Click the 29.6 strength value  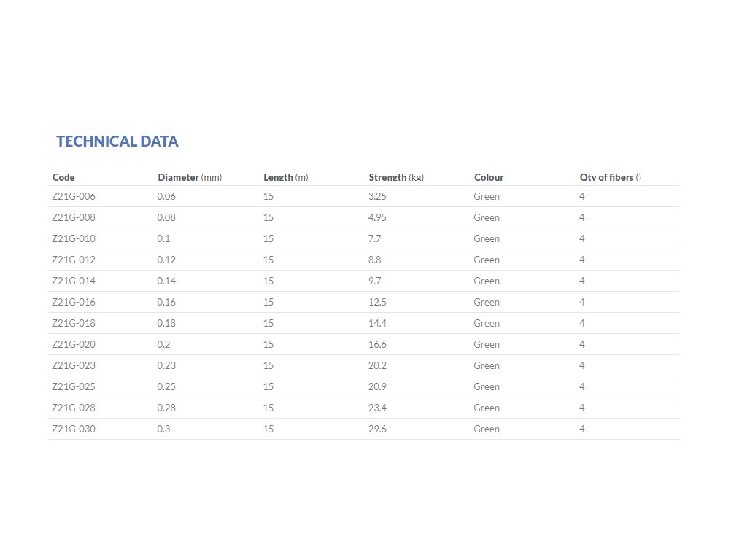[x=377, y=429]
